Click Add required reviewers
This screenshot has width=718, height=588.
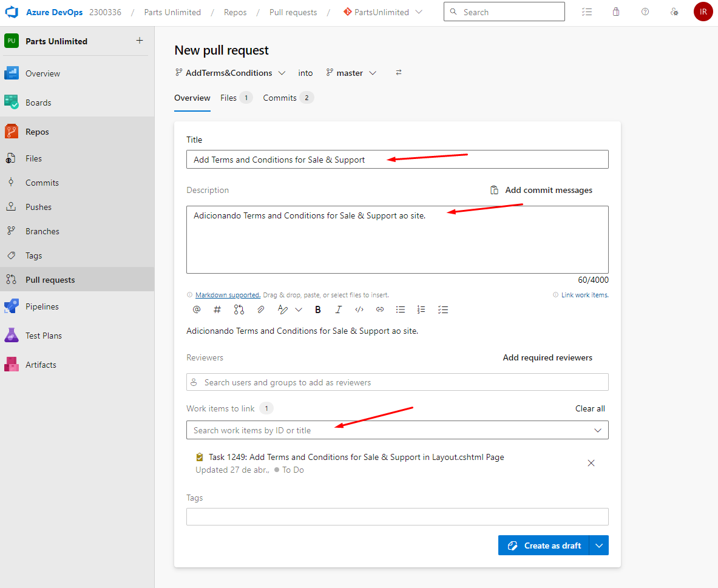(547, 357)
